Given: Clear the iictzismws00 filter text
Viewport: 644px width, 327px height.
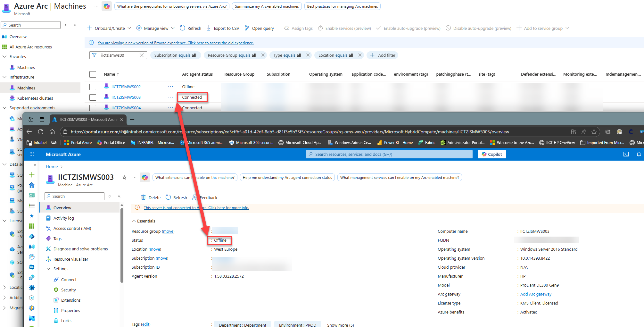Looking at the screenshot, I should [142, 55].
